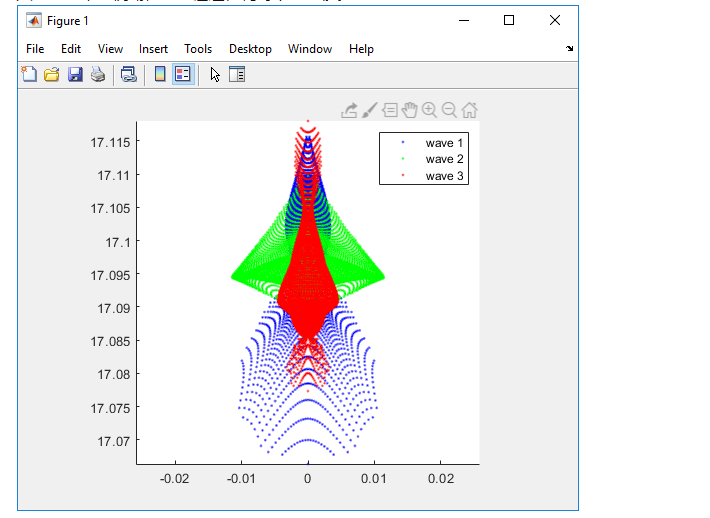Activate the Pan hand tool above axes
This screenshot has height=518, width=710.
coord(410,110)
